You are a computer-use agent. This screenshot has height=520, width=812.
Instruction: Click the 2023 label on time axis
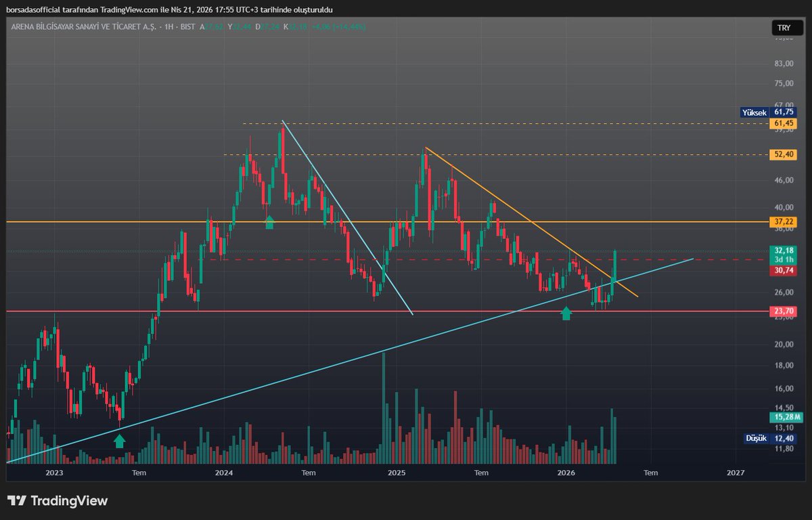(x=54, y=472)
